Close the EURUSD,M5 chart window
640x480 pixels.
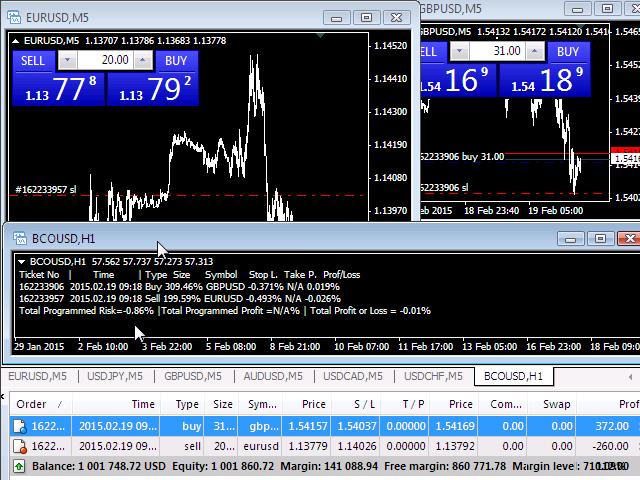(x=397, y=18)
